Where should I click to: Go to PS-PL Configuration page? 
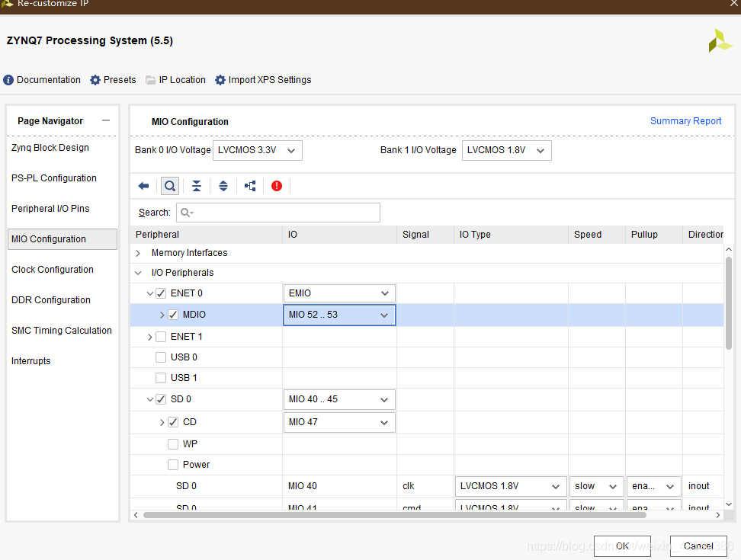point(54,178)
